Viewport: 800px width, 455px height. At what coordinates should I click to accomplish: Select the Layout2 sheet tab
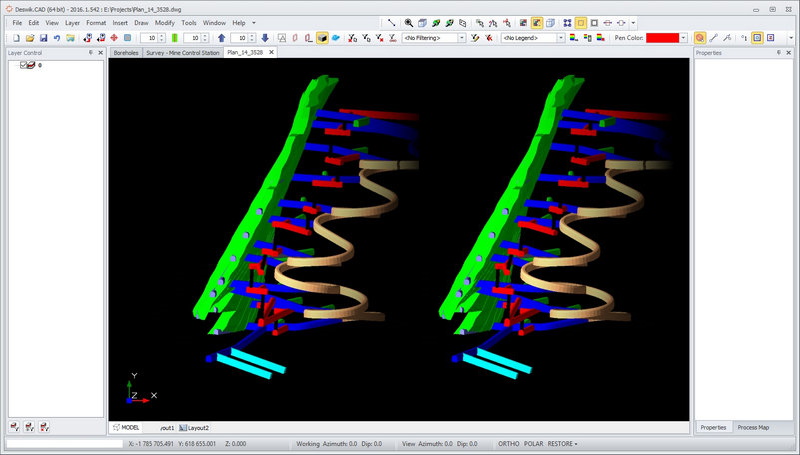(x=195, y=427)
